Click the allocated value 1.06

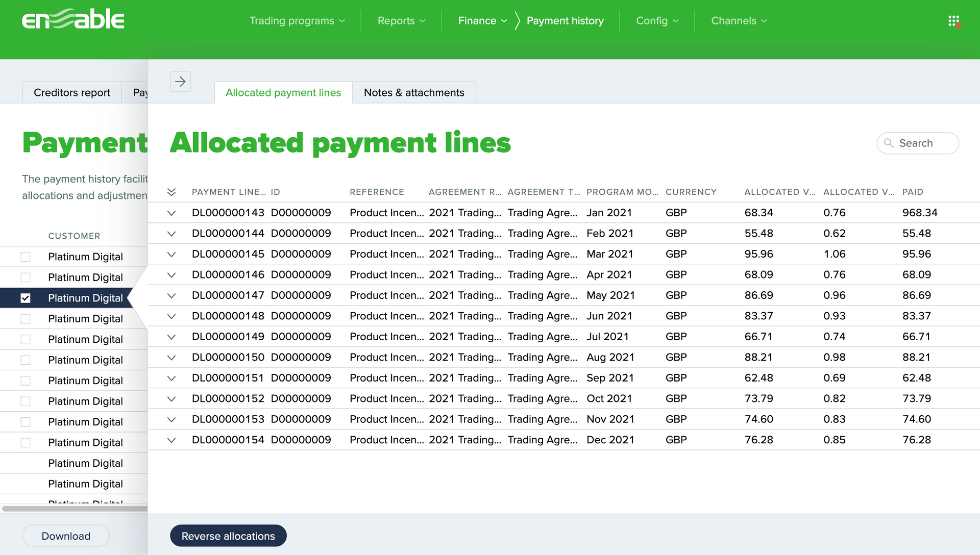pyautogui.click(x=835, y=254)
